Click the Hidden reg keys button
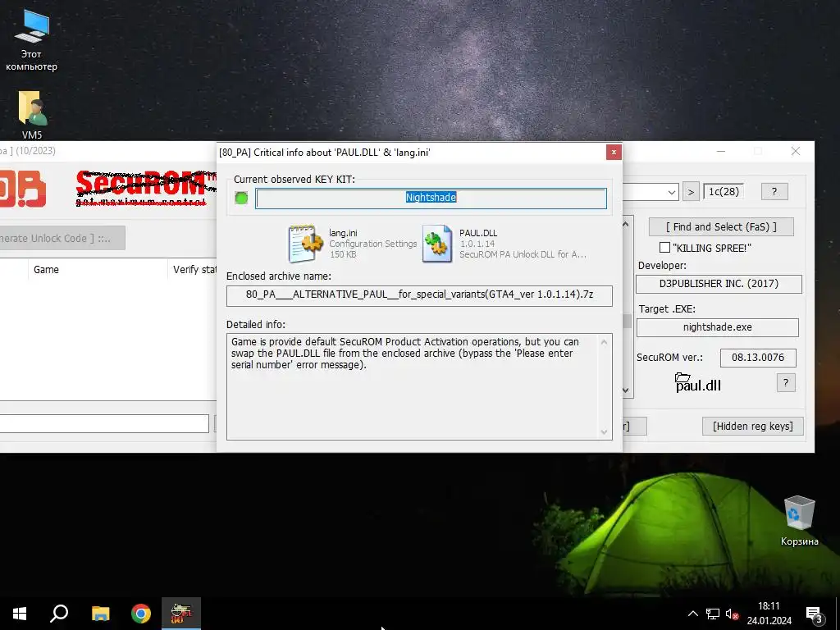 pos(753,426)
